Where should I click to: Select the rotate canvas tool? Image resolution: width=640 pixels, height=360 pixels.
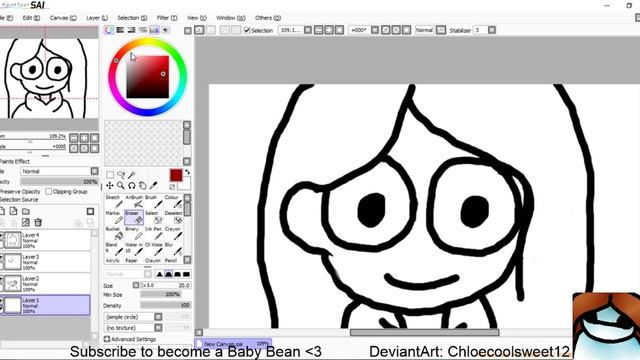tap(131, 186)
